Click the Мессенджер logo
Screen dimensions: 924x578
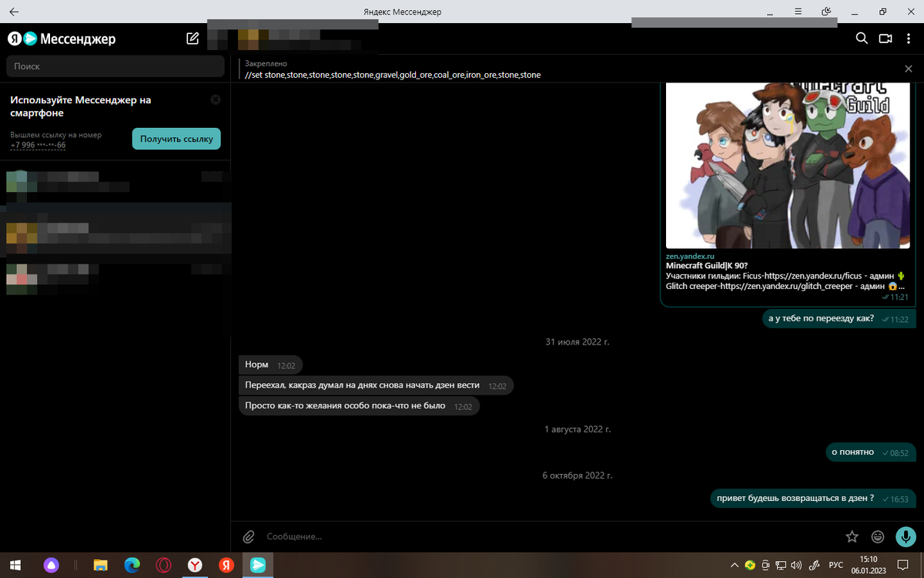pos(62,39)
